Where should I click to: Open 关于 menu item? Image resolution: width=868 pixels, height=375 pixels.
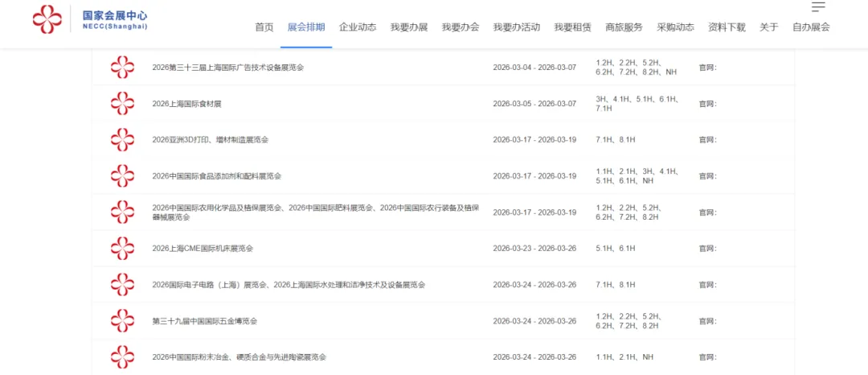click(769, 27)
